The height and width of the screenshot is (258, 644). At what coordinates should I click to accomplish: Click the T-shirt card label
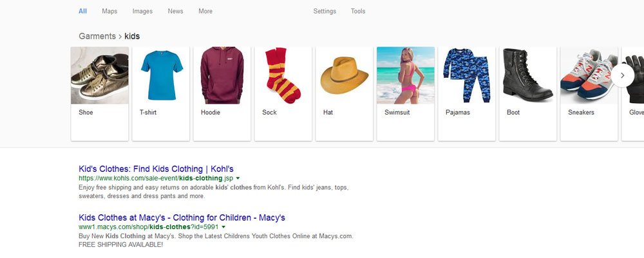(x=148, y=113)
